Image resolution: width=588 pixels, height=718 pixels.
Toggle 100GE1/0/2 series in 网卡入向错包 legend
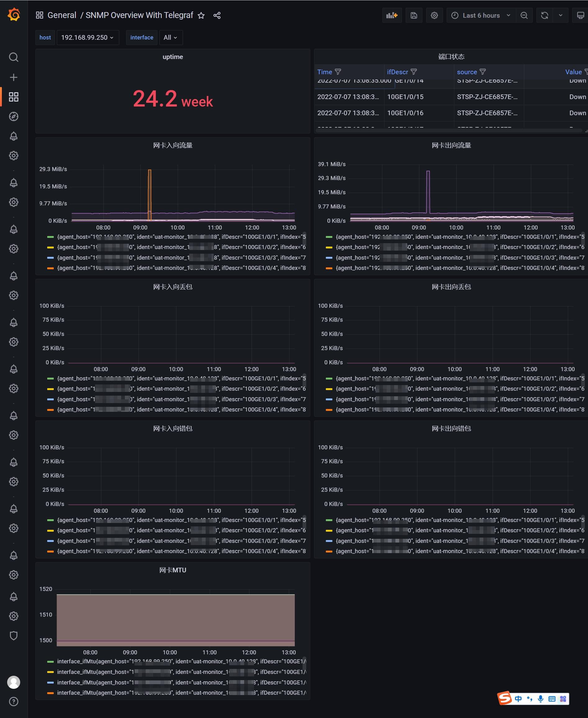pyautogui.click(x=181, y=530)
